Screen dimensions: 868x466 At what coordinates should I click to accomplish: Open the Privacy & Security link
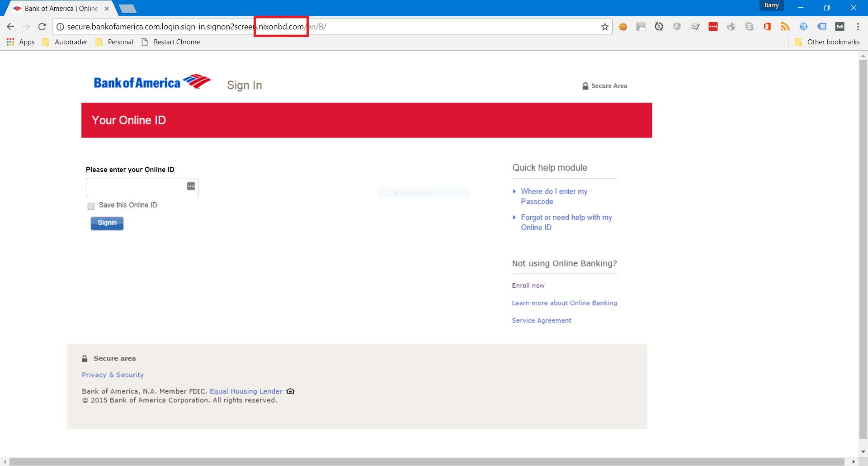[x=113, y=375]
